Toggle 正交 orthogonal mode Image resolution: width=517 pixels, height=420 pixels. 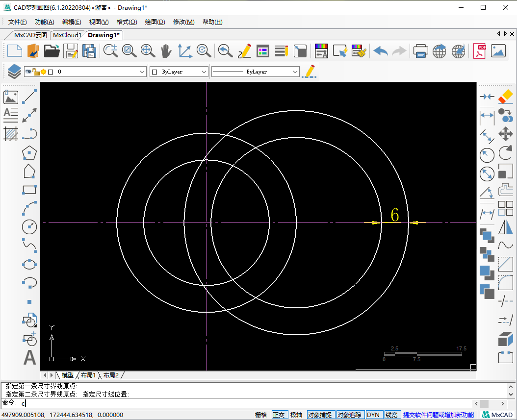pyautogui.click(x=280, y=414)
